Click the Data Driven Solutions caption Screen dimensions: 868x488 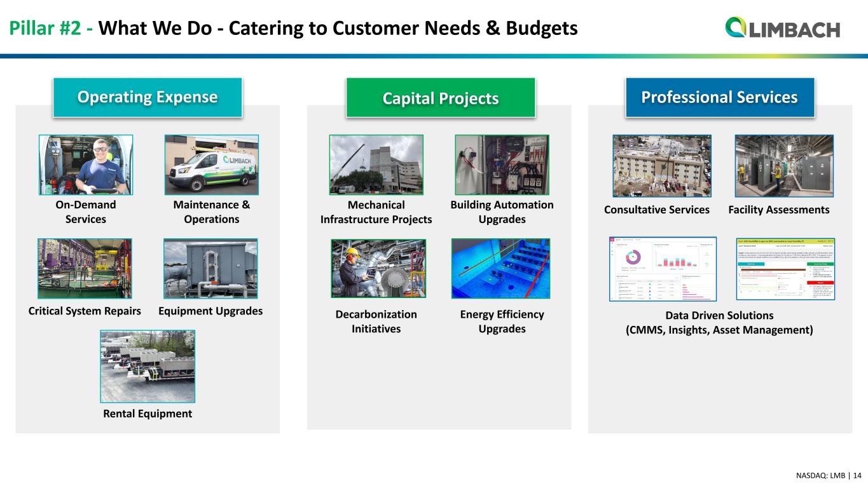(x=719, y=323)
